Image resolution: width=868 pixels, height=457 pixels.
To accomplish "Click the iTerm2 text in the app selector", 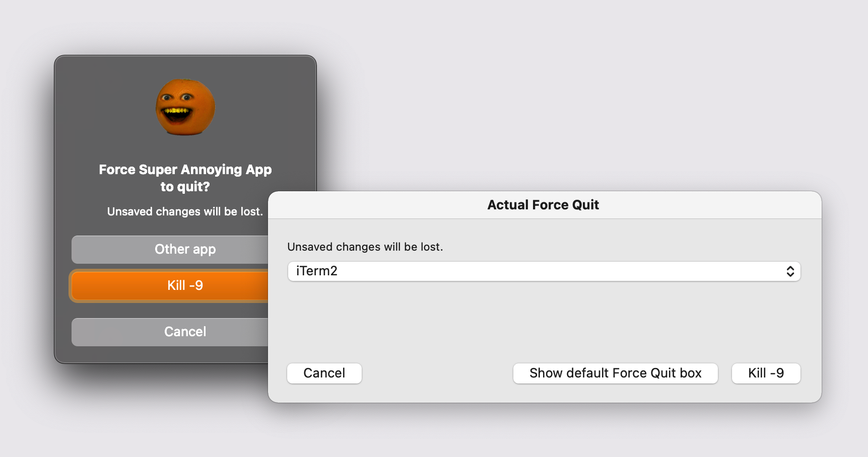I will tap(317, 271).
